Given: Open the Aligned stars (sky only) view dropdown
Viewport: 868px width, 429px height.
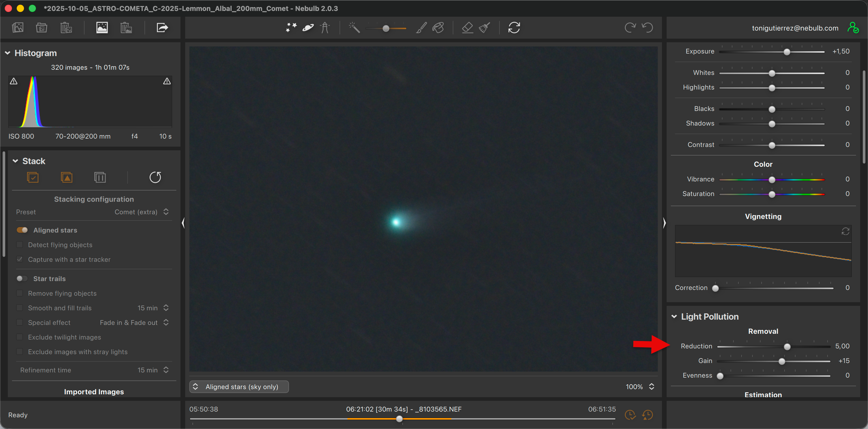Looking at the screenshot, I should coord(239,387).
